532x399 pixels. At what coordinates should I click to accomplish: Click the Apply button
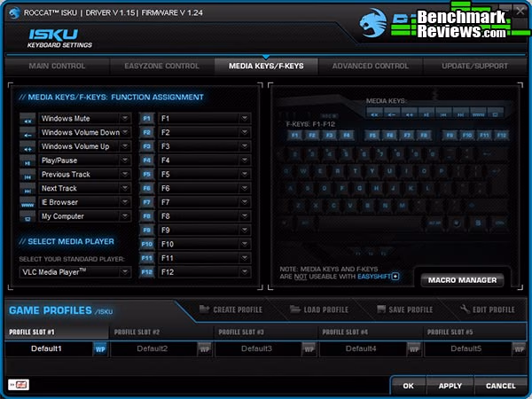pos(450,386)
